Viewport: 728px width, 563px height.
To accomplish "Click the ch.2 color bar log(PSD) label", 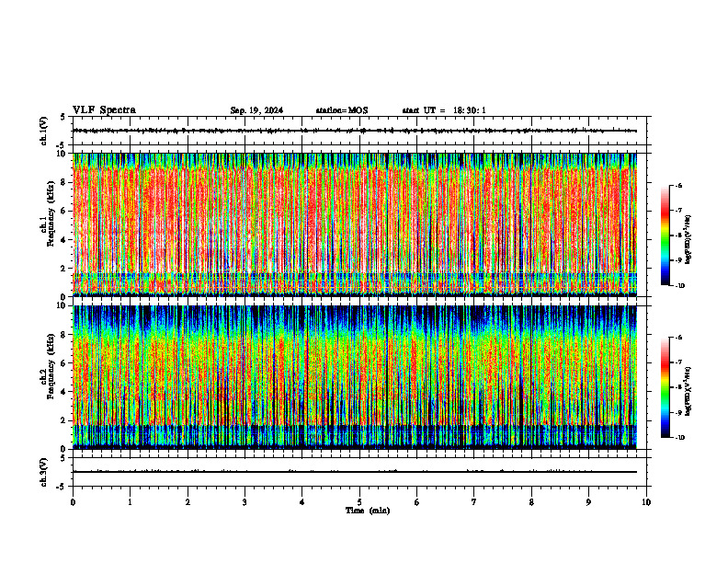I will (688, 392).
